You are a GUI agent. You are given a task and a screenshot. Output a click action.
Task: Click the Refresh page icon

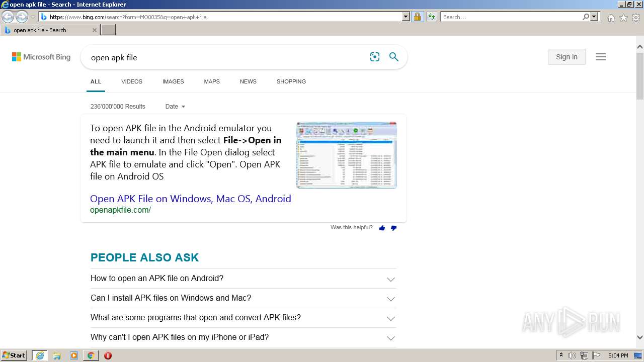(431, 17)
